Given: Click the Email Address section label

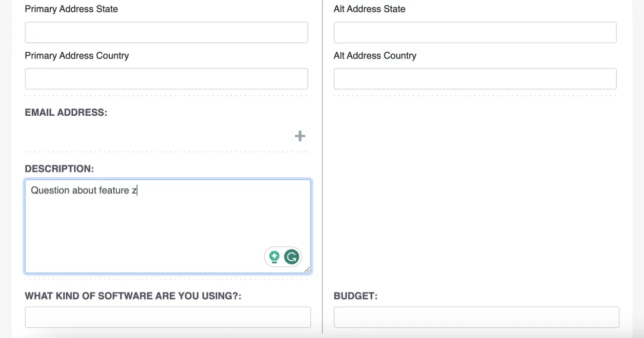Looking at the screenshot, I should click(x=66, y=112).
